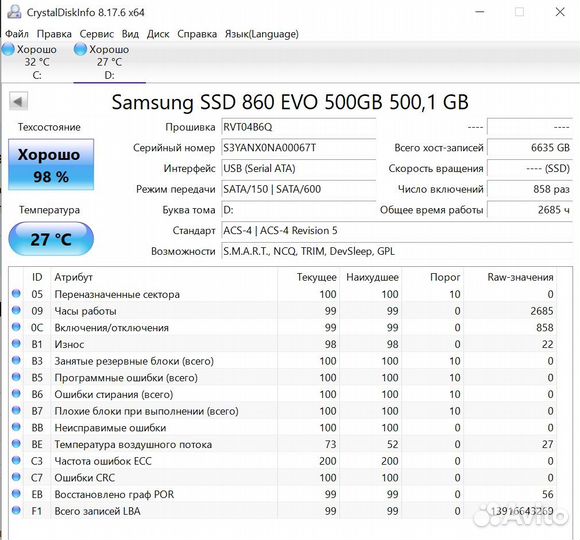The image size is (580, 540).
Task: Click the blue status orb for disk D:
Action: [80, 49]
